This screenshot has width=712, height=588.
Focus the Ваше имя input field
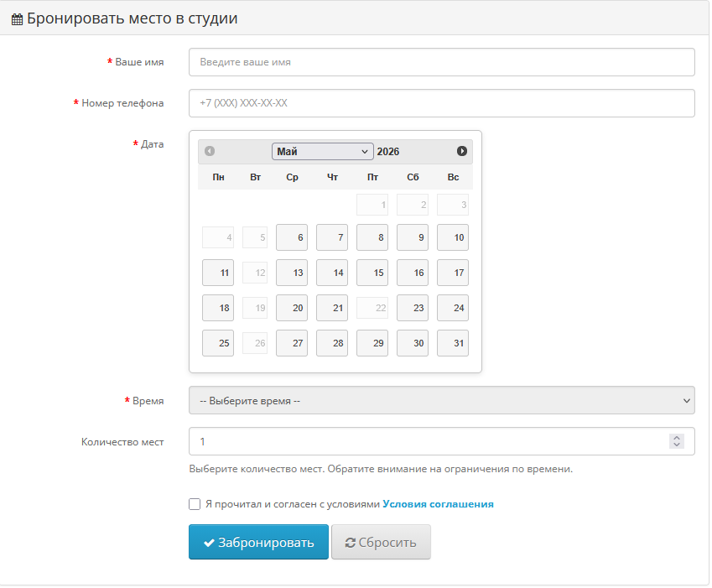coord(441,62)
